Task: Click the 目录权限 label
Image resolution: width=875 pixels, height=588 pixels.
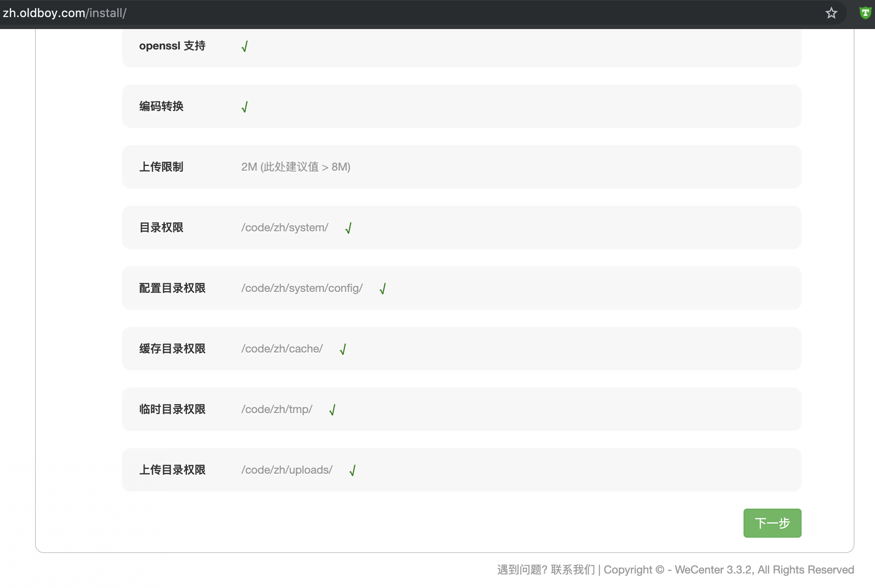Action: point(161,227)
